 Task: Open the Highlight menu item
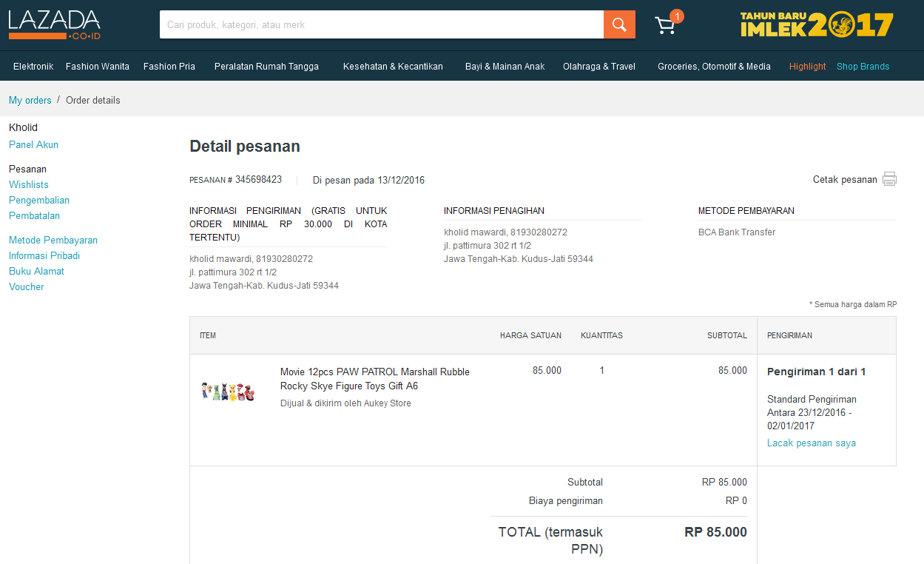point(807,67)
